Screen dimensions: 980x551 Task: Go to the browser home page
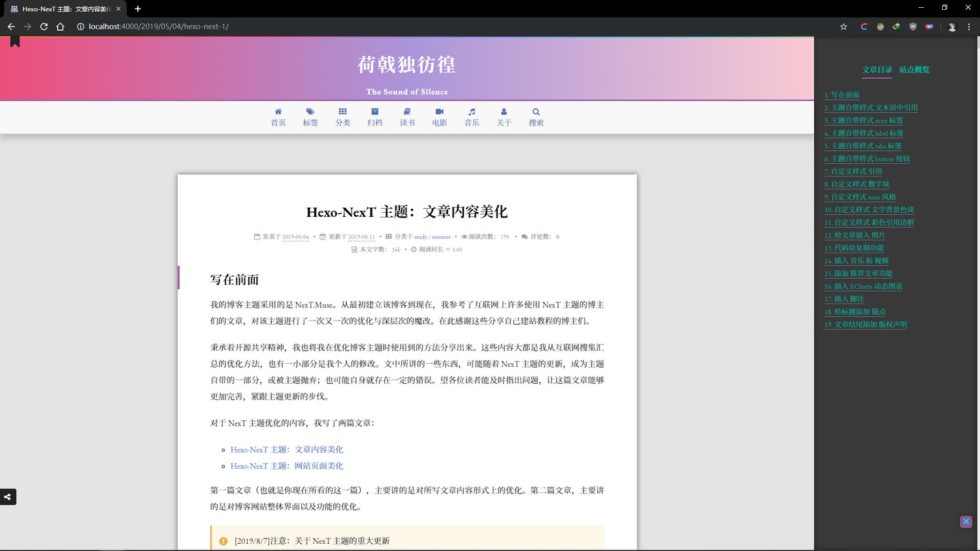pos(60,27)
